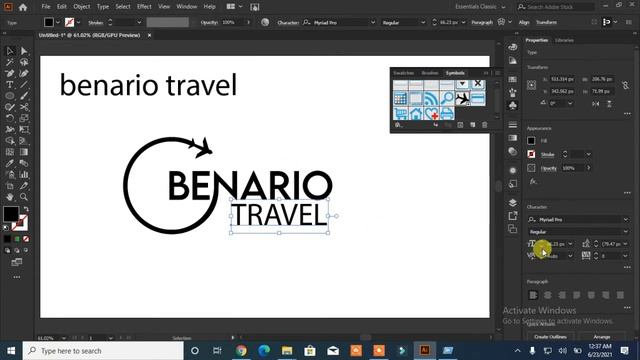Select the Zoom tool in toolbar
The image size is (640, 360).
pyautogui.click(x=24, y=197)
